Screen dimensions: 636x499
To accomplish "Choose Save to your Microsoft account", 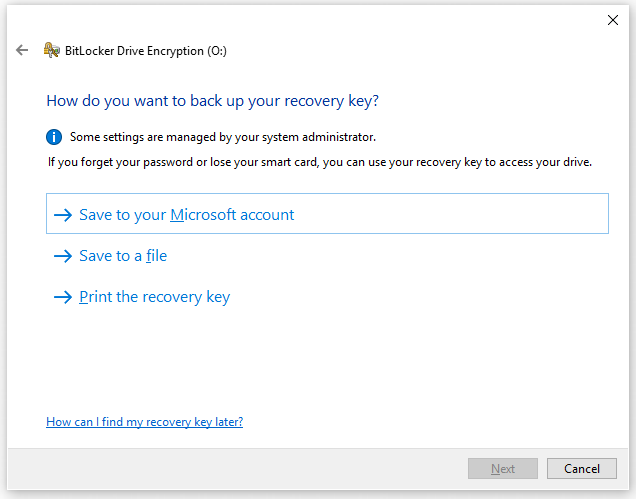I will pos(327,213).
